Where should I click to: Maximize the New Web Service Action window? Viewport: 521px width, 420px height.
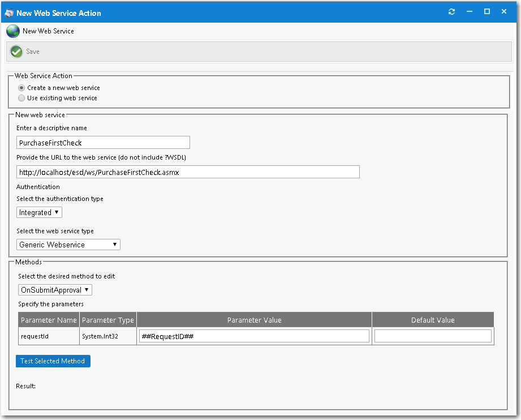[x=486, y=12]
